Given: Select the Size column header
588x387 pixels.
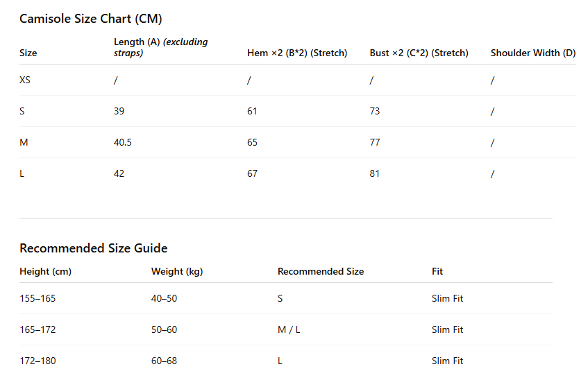Looking at the screenshot, I should click(x=28, y=53).
